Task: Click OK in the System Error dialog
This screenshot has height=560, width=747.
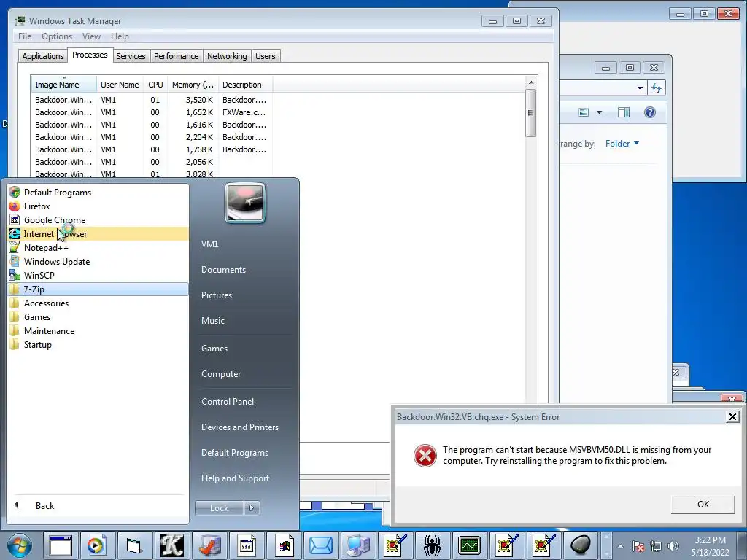Action: [703, 505]
